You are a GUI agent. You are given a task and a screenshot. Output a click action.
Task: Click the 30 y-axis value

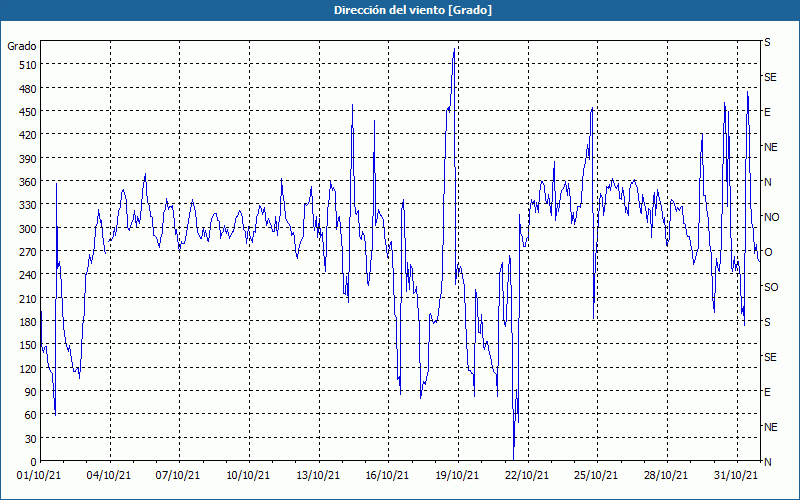[30, 439]
